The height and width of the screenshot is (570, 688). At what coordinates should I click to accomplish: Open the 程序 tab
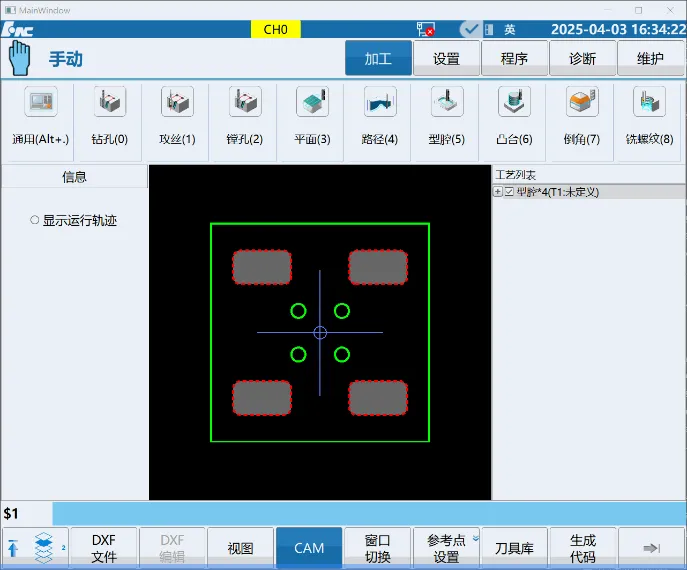[514, 58]
